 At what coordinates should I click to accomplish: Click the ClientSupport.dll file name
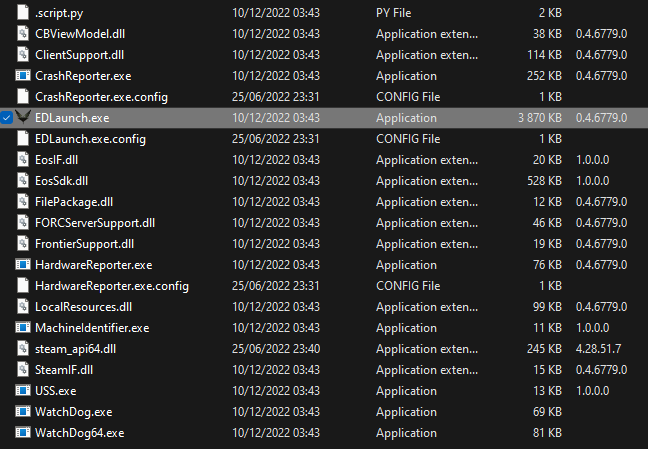coord(79,55)
